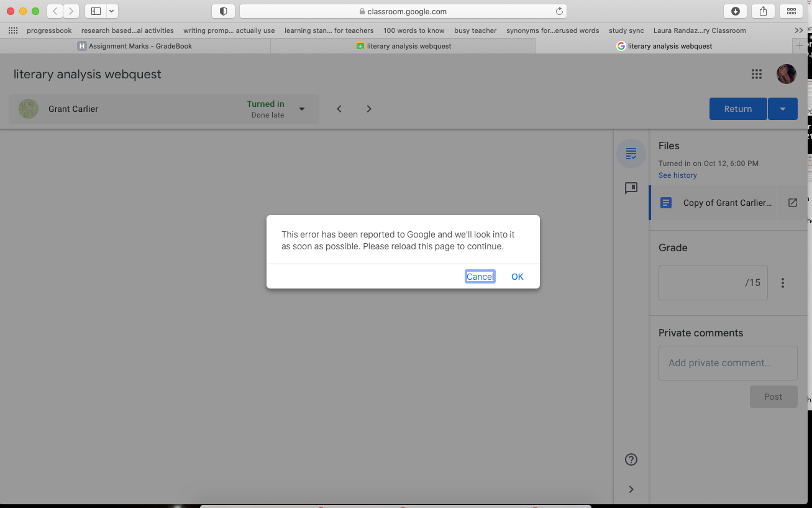
Task: Open the dropdown beside the Return button
Action: pyautogui.click(x=783, y=109)
